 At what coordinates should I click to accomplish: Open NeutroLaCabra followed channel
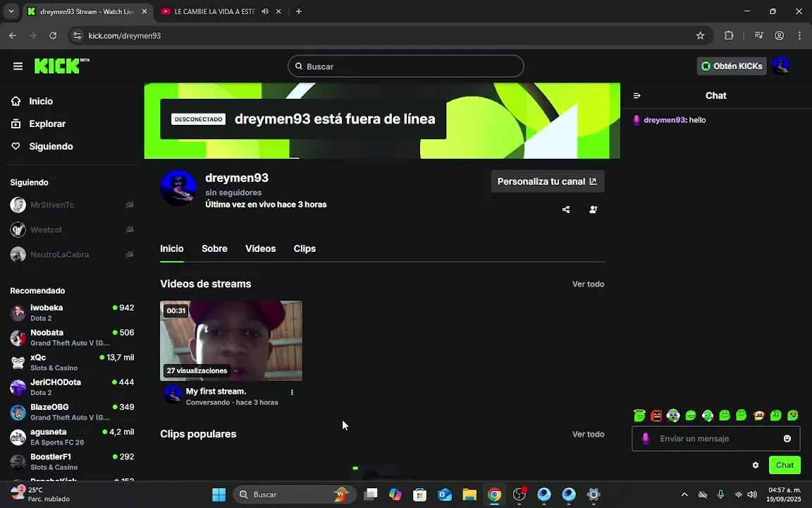tap(72, 255)
